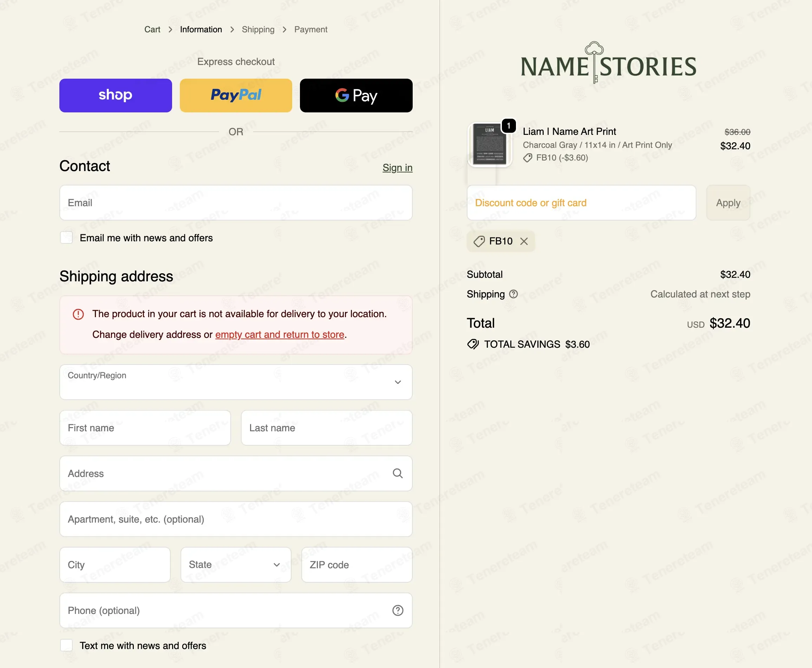Pay with Google Pay button
The image size is (812, 668).
pyautogui.click(x=356, y=96)
